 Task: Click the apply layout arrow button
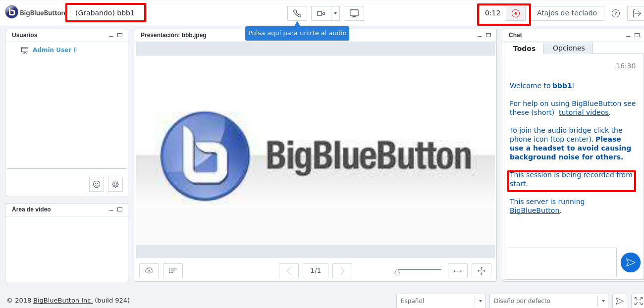[x=619, y=301]
